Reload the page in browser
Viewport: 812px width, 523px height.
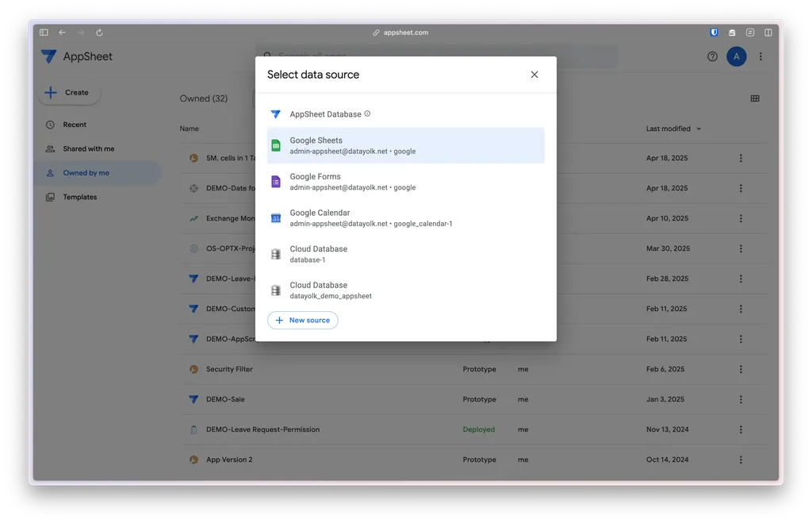pyautogui.click(x=99, y=32)
